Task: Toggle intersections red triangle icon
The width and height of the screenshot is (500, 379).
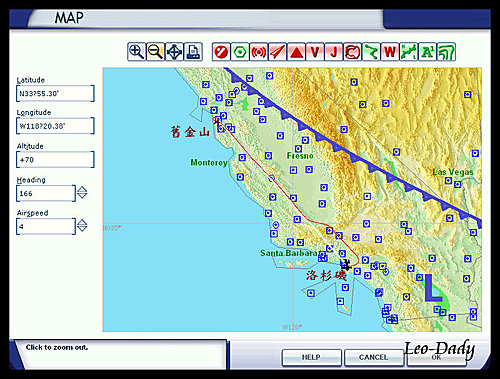Action: pyautogui.click(x=296, y=52)
